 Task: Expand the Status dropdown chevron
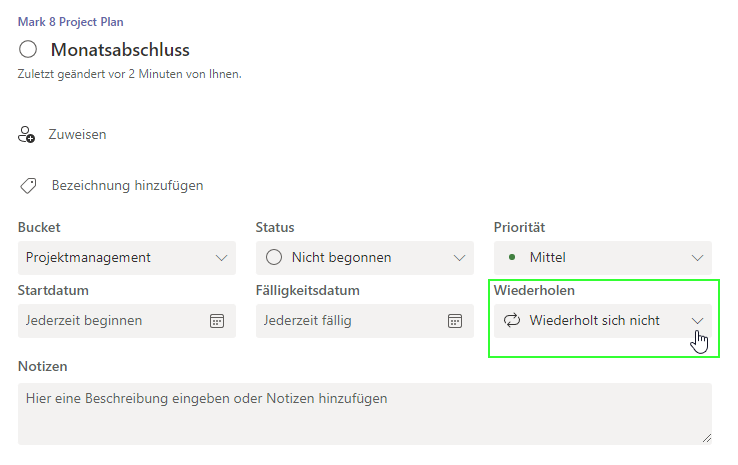(x=459, y=257)
